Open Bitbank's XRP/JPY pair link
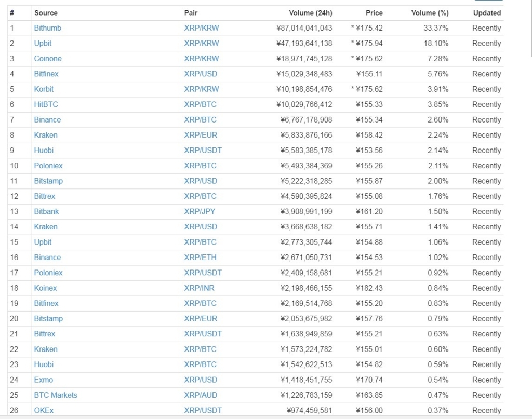Viewport: 532px width, 419px height. (199, 211)
